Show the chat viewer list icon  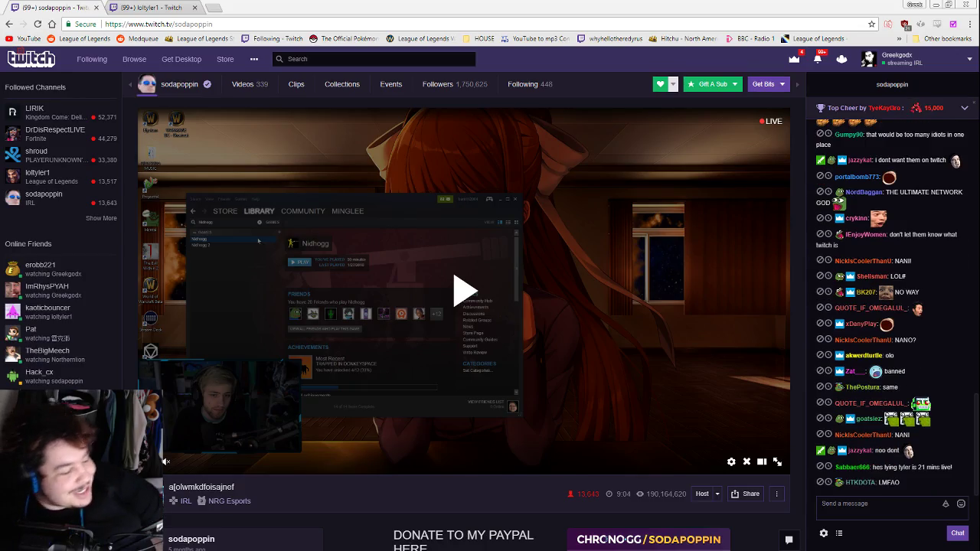pyautogui.click(x=839, y=533)
